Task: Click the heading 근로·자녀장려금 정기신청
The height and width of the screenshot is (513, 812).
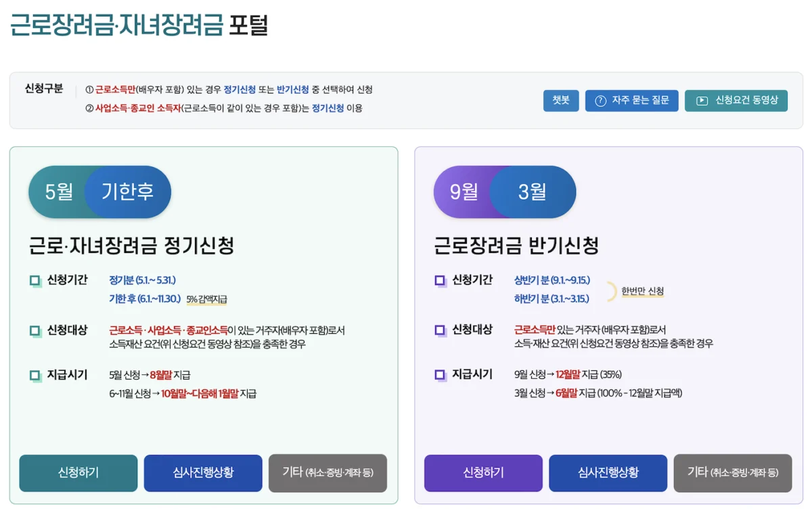Action: coord(131,245)
